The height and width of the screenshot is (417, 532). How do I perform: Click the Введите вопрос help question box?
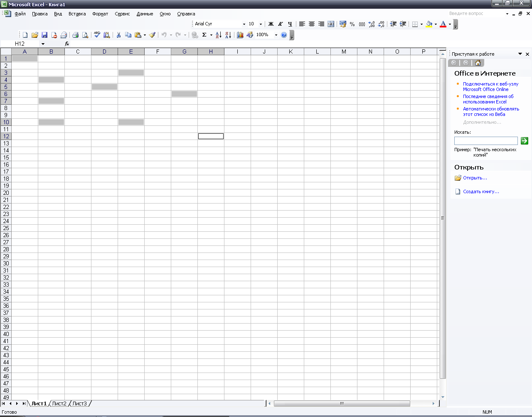tap(475, 14)
